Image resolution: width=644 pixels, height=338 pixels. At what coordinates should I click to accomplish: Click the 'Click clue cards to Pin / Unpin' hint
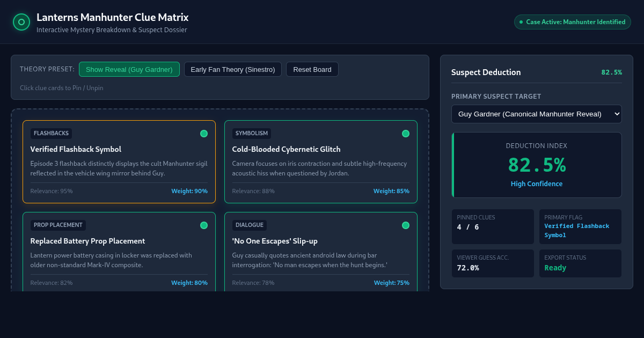pos(62,88)
